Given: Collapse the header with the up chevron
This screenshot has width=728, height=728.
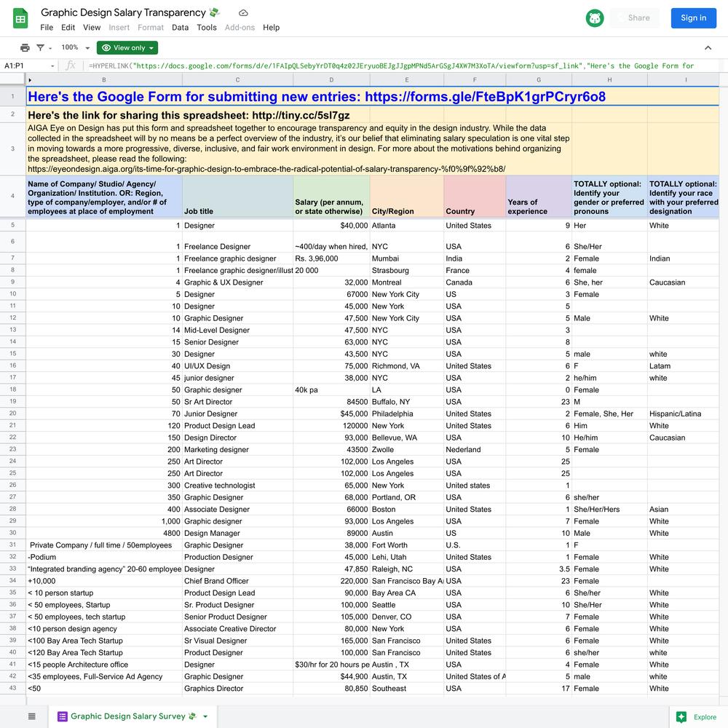Looking at the screenshot, I should 708,48.
